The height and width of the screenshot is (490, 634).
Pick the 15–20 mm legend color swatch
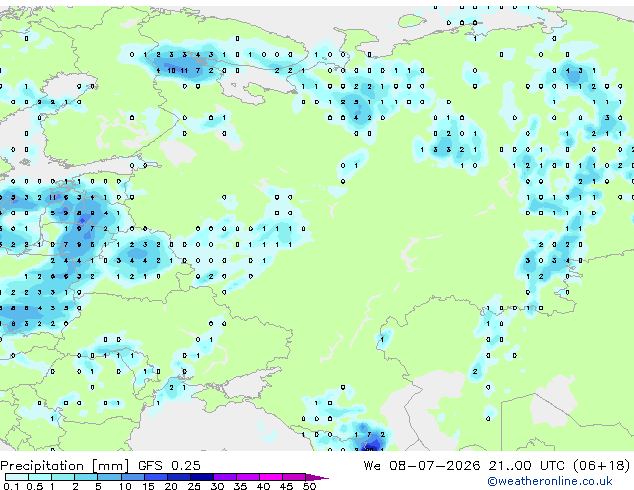155,477
